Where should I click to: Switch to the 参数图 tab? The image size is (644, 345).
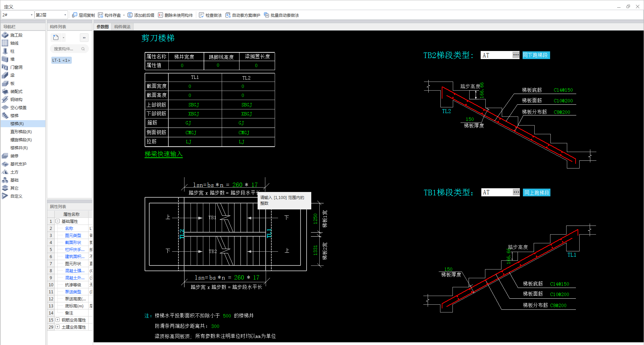coord(103,27)
